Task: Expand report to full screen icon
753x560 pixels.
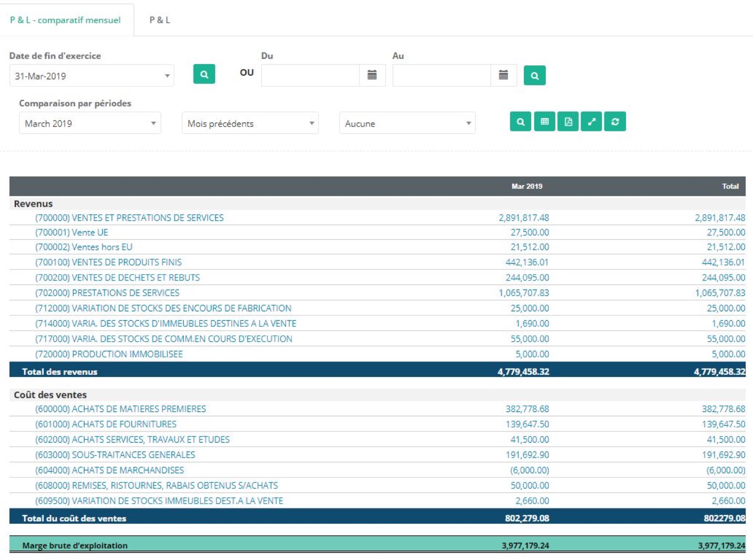Action: coord(592,121)
